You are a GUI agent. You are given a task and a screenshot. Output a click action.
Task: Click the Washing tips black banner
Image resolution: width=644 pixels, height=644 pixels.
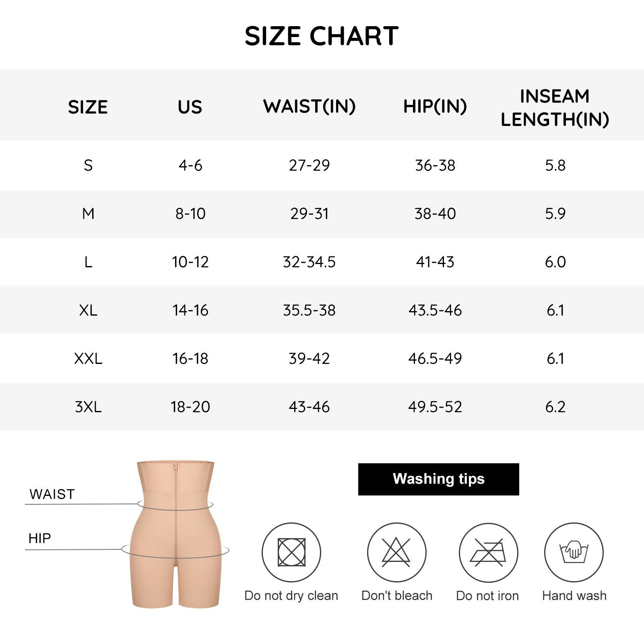tap(438, 479)
